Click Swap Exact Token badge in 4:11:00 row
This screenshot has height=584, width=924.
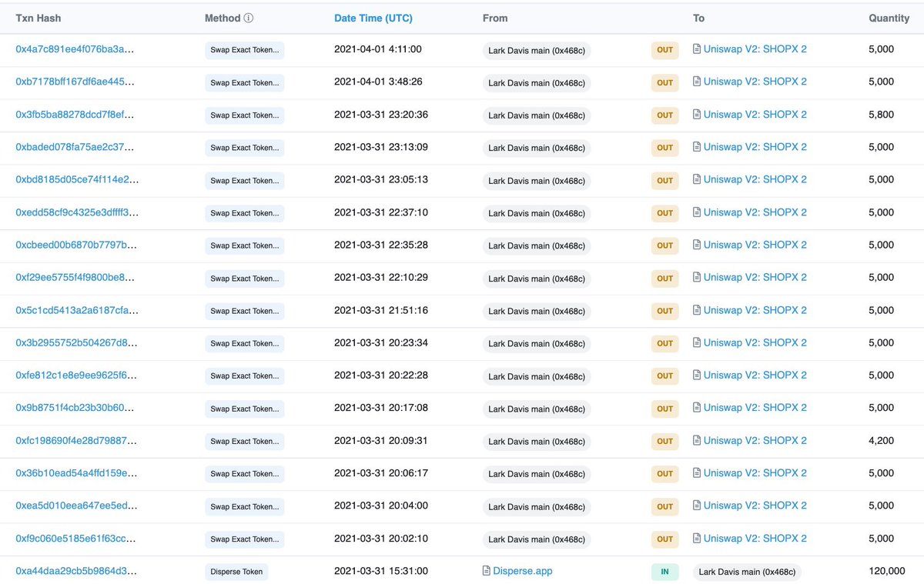(x=244, y=50)
